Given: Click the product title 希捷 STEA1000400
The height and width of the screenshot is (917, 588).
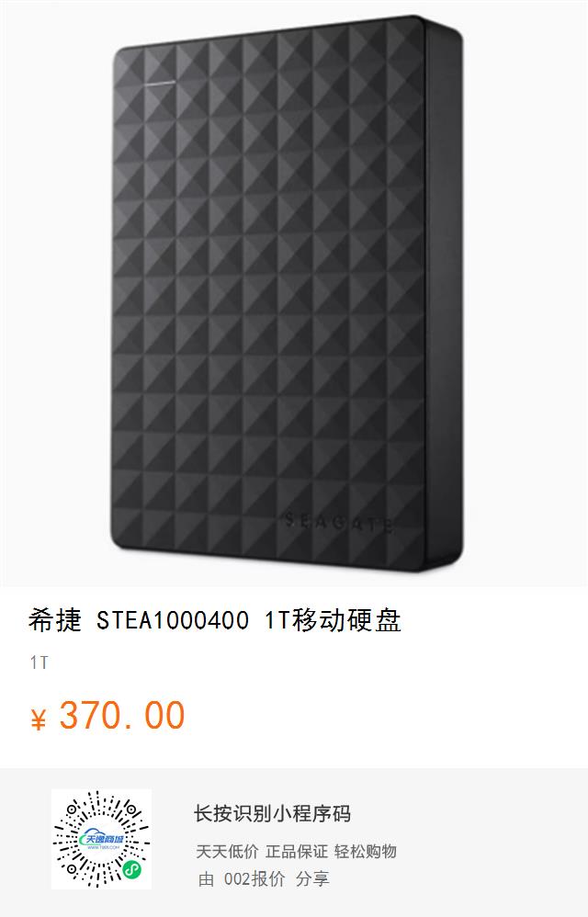Looking at the screenshot, I should click(139, 620).
